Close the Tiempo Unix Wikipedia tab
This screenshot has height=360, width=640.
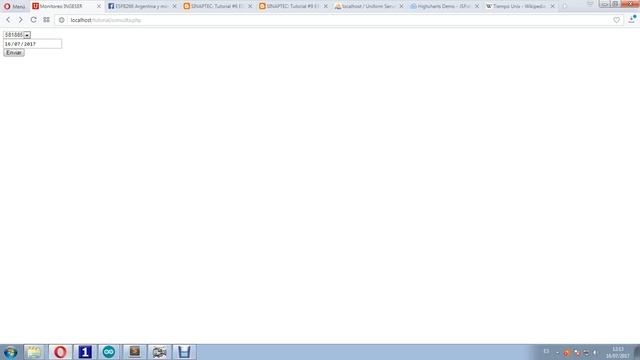553,6
